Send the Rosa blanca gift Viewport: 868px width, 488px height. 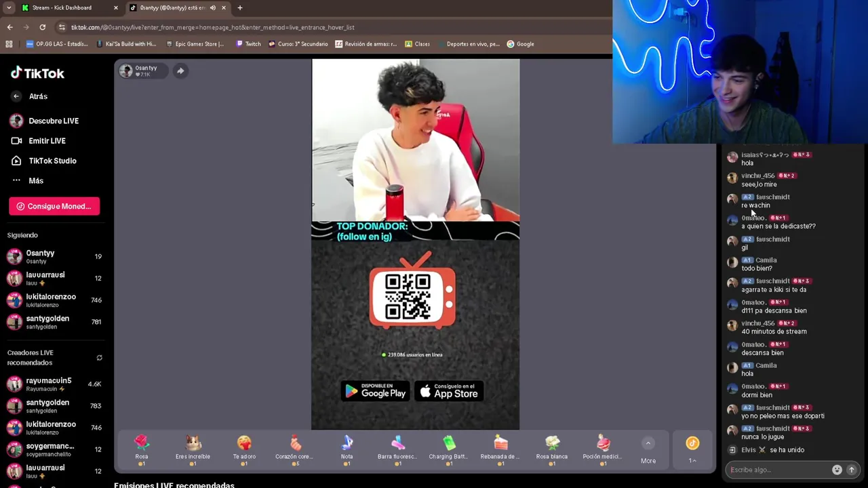click(x=551, y=450)
